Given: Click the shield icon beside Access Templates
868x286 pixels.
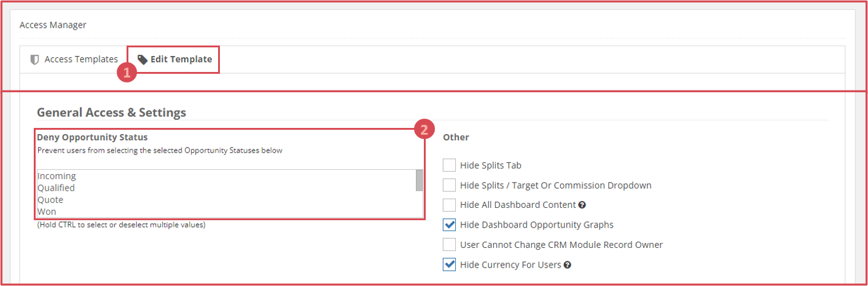Looking at the screenshot, I should (x=35, y=60).
